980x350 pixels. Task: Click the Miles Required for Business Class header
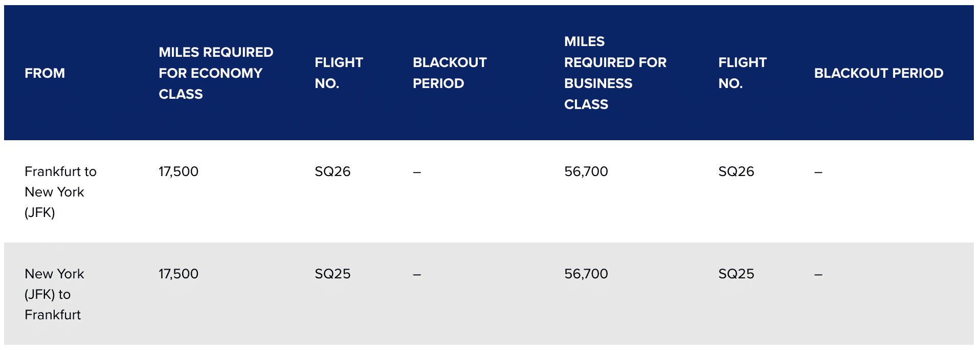[615, 73]
